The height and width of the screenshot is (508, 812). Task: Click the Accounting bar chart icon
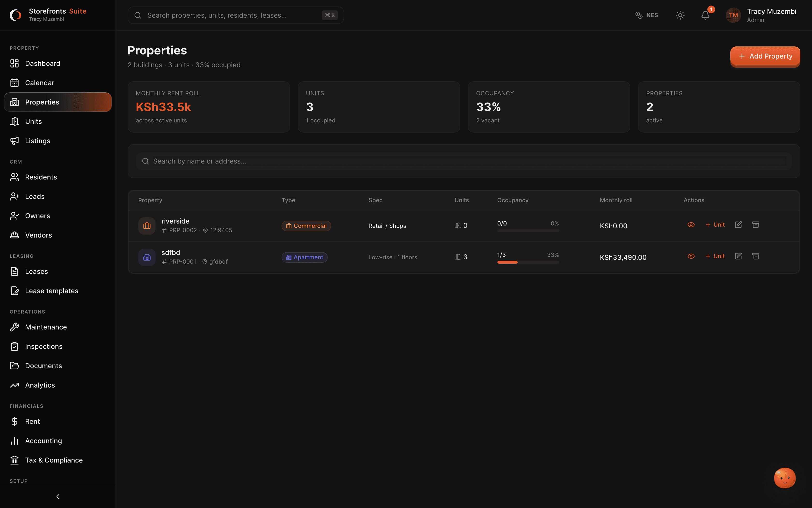pos(14,441)
